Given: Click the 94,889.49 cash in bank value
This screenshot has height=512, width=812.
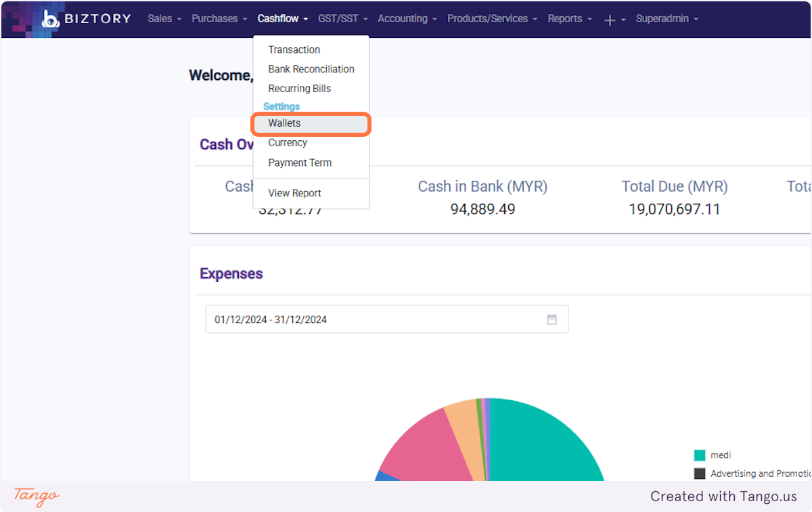Looking at the screenshot, I should click(482, 209).
